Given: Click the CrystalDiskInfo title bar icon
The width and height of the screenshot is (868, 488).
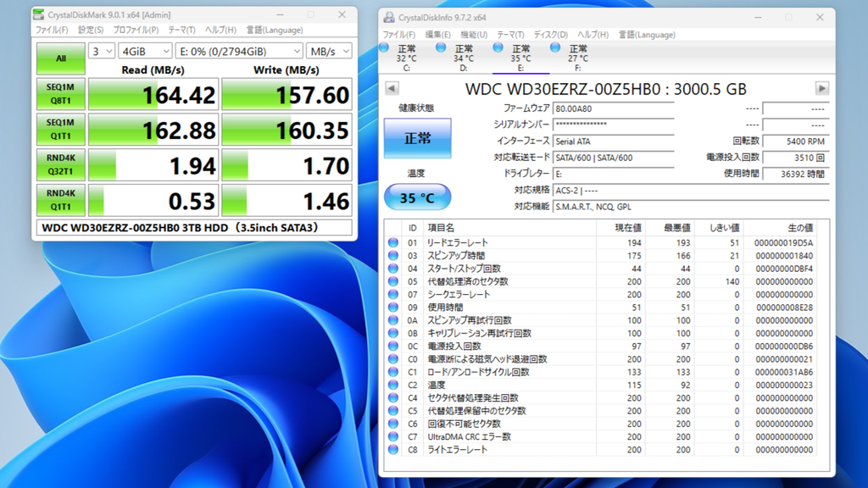Looking at the screenshot, I should 389,17.
